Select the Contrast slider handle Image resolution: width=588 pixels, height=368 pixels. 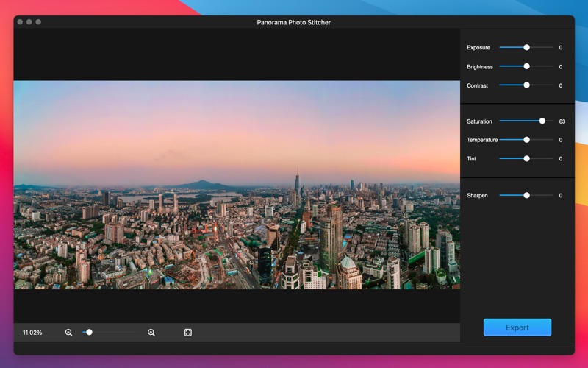point(526,85)
